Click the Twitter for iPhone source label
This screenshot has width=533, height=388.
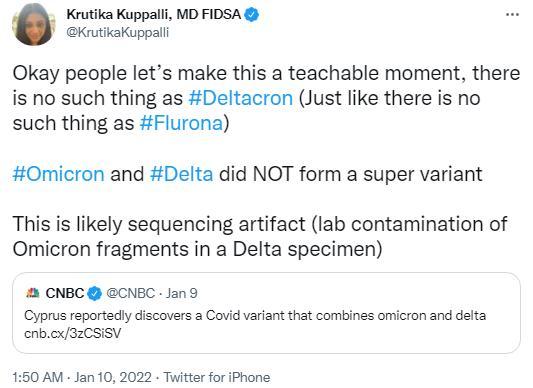pyautogui.click(x=217, y=377)
